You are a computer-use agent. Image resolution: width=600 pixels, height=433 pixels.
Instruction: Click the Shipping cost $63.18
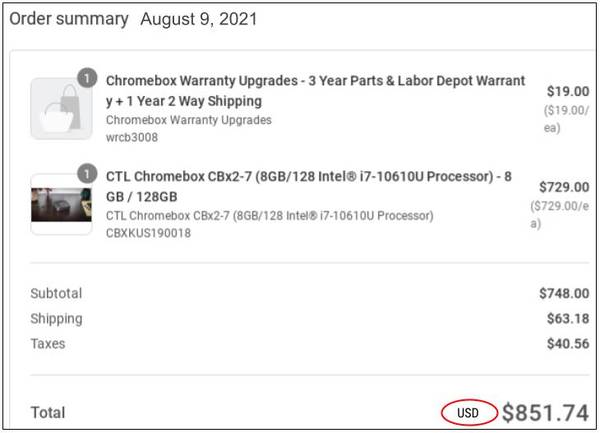567,318
